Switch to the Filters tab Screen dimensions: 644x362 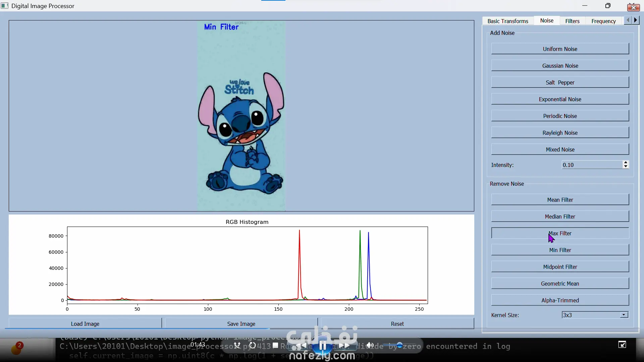coord(572,21)
